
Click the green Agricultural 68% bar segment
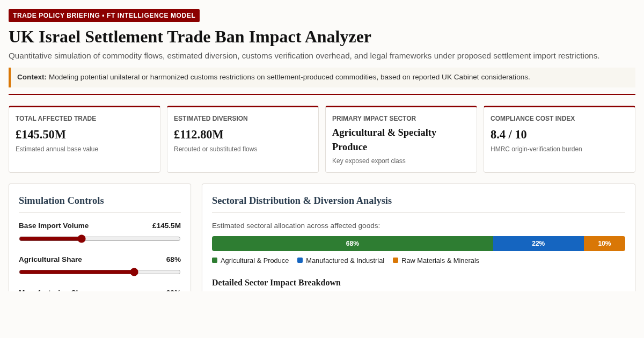point(353,244)
